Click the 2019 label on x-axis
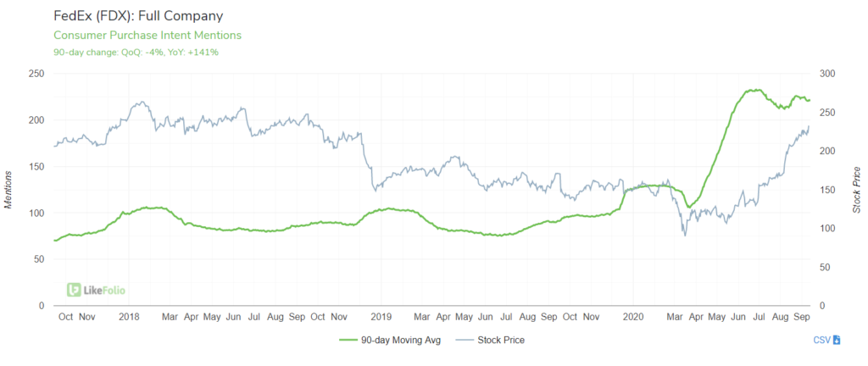Image resolution: width=868 pixels, height=366 pixels. coord(382,317)
